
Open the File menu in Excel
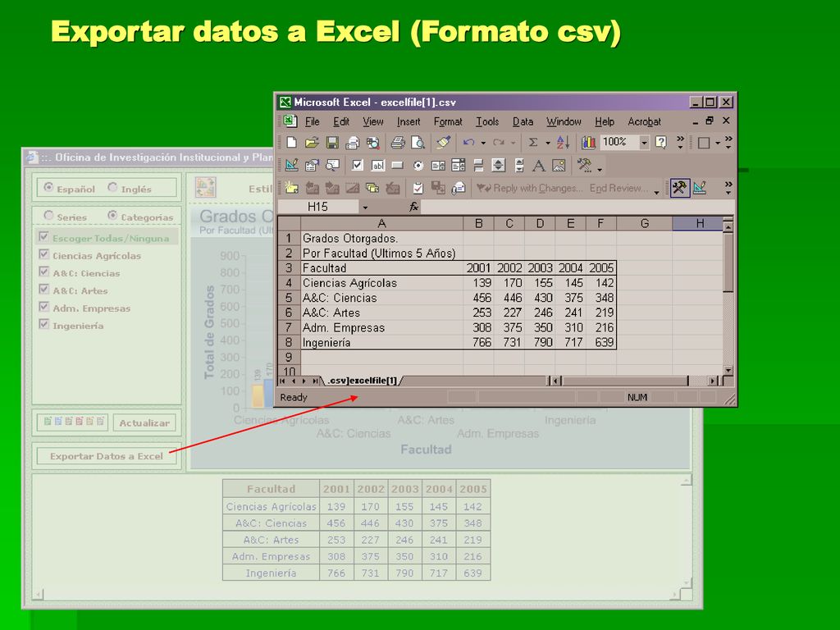(x=313, y=121)
